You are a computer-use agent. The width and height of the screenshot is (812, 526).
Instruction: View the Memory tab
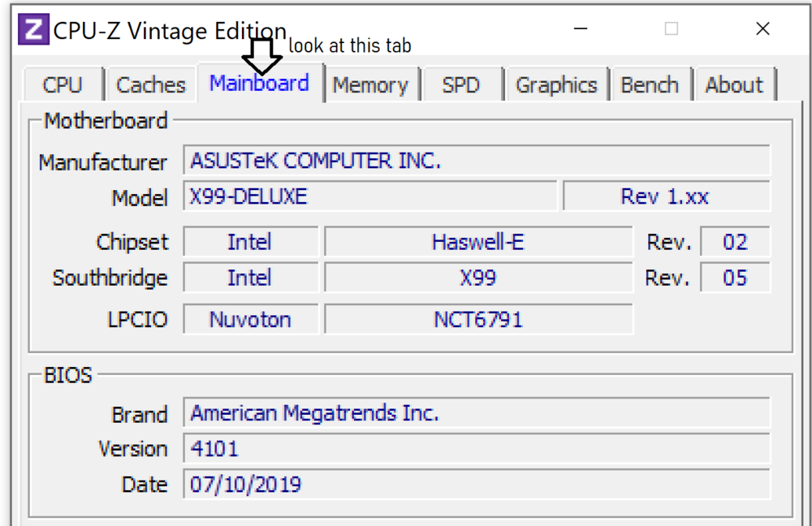[372, 84]
